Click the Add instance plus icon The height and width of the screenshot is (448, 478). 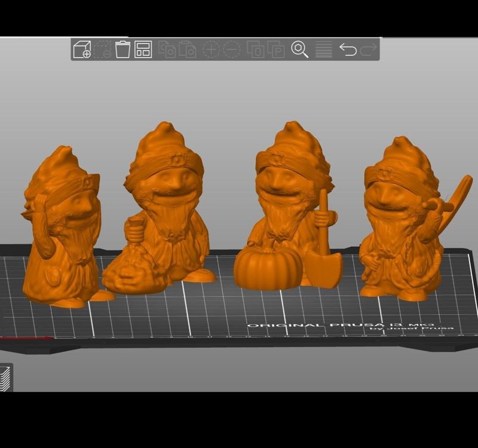(x=212, y=50)
